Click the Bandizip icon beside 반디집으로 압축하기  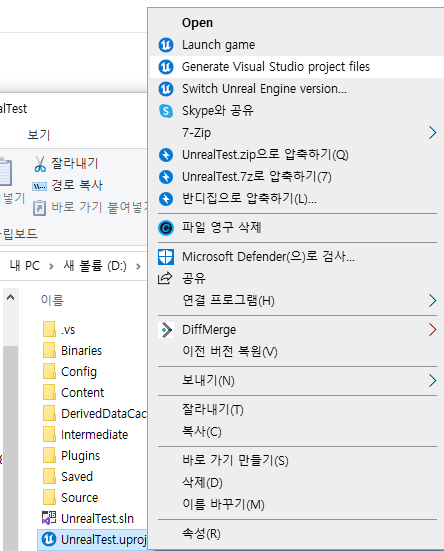166,199
